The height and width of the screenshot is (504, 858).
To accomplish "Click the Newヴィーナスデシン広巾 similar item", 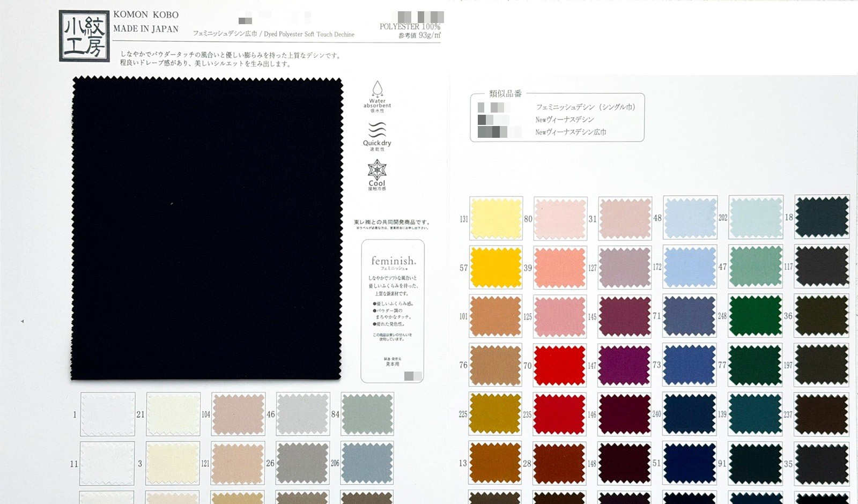I will [571, 132].
